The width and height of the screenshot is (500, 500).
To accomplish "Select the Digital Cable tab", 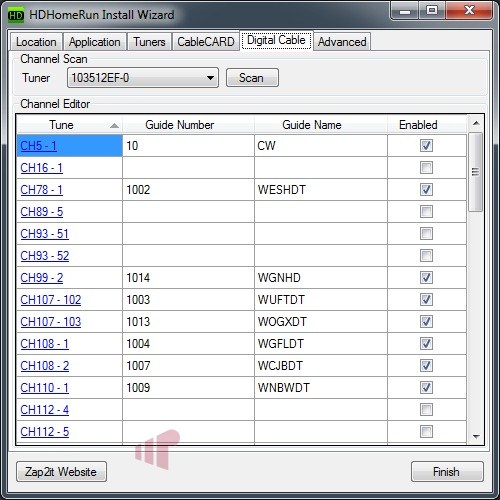I will click(276, 40).
